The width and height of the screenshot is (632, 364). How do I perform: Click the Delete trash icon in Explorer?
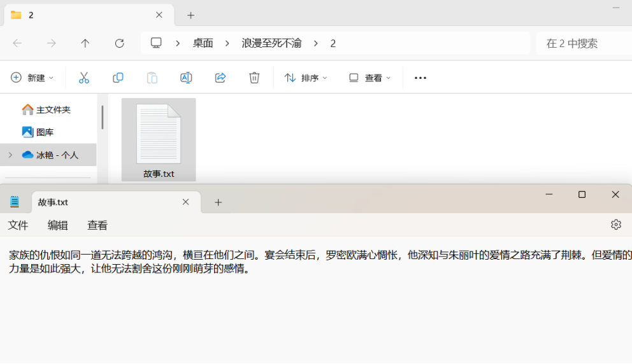(254, 78)
